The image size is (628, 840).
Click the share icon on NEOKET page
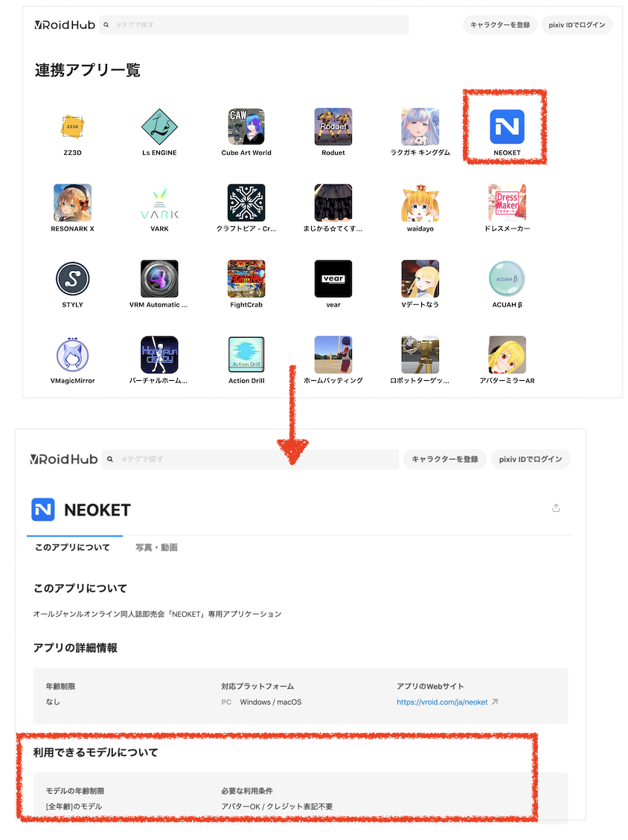pyautogui.click(x=557, y=508)
